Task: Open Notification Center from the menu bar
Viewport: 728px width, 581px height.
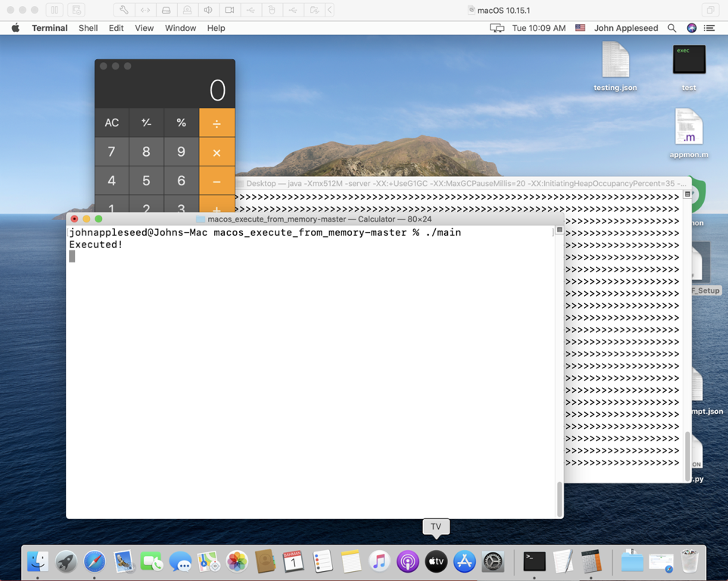Action: click(708, 28)
